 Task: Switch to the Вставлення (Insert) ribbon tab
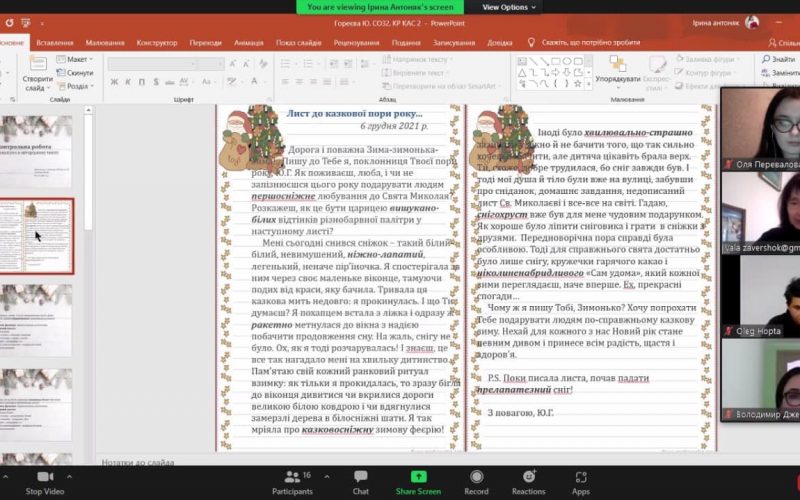click(55, 42)
